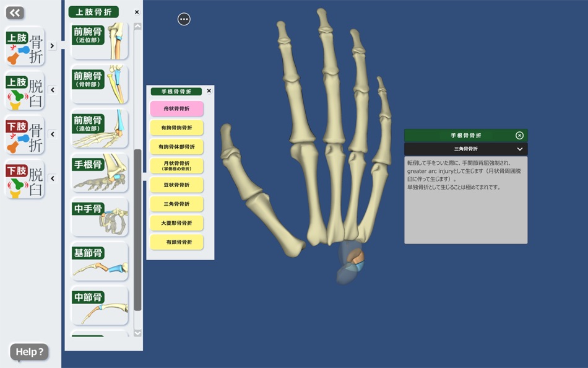588x368 pixels.
Task: Click the 大菱形骨骨折 button
Action: (x=177, y=223)
